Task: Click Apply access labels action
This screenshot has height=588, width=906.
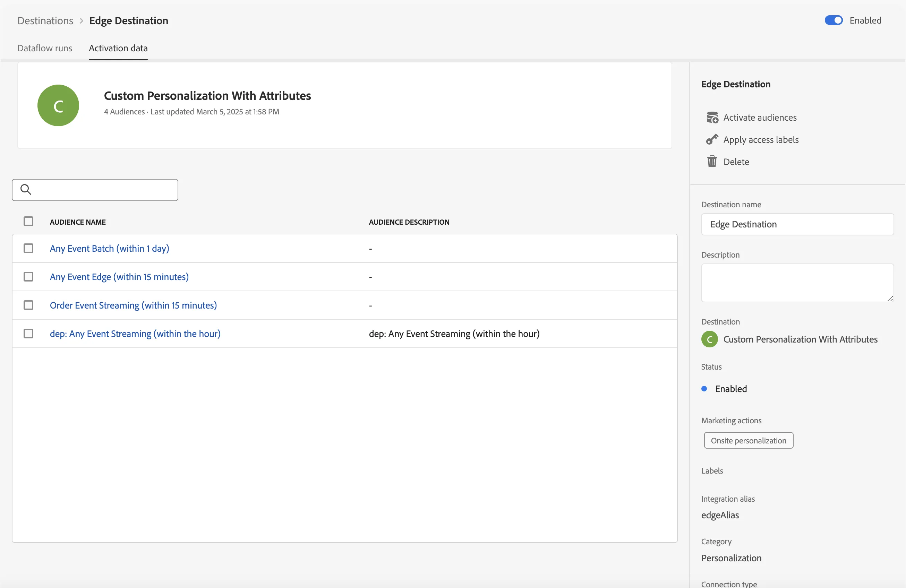Action: tap(761, 140)
